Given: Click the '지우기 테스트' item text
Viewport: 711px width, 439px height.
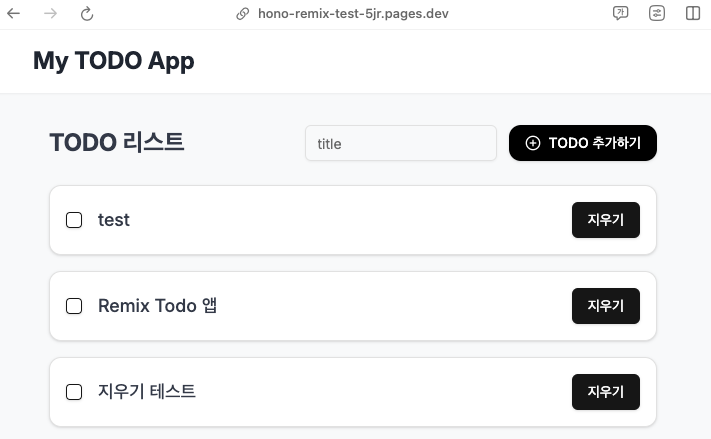Looking at the screenshot, I should click(146, 391).
